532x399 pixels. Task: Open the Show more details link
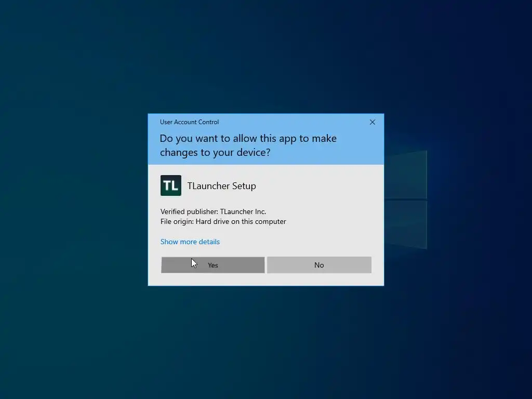(x=190, y=242)
